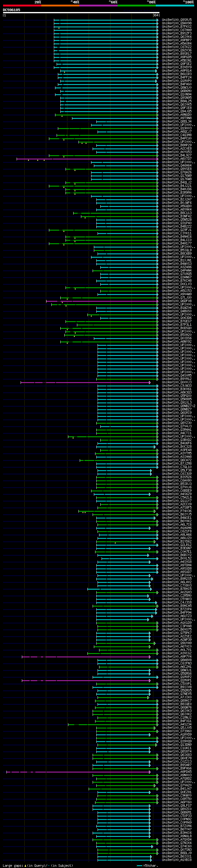Select the UniRef100_Q91XL3 label
Screen dimensions: 197x868
tap(177, 402)
